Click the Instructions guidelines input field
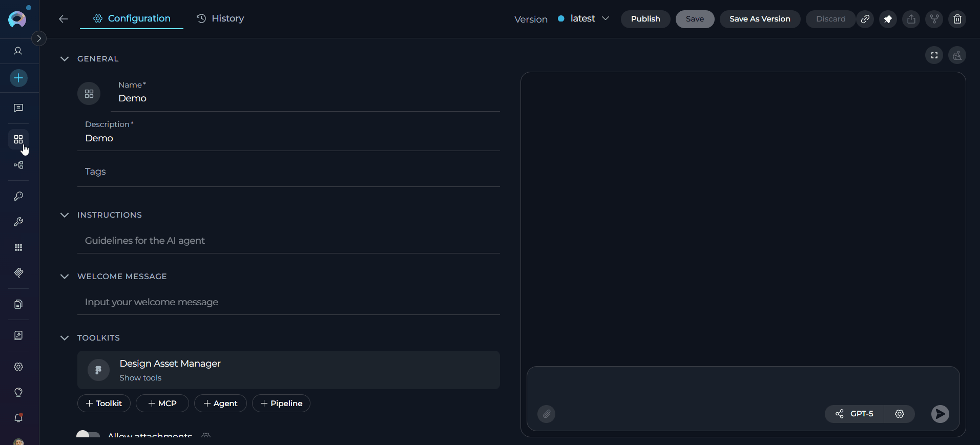 coord(288,241)
